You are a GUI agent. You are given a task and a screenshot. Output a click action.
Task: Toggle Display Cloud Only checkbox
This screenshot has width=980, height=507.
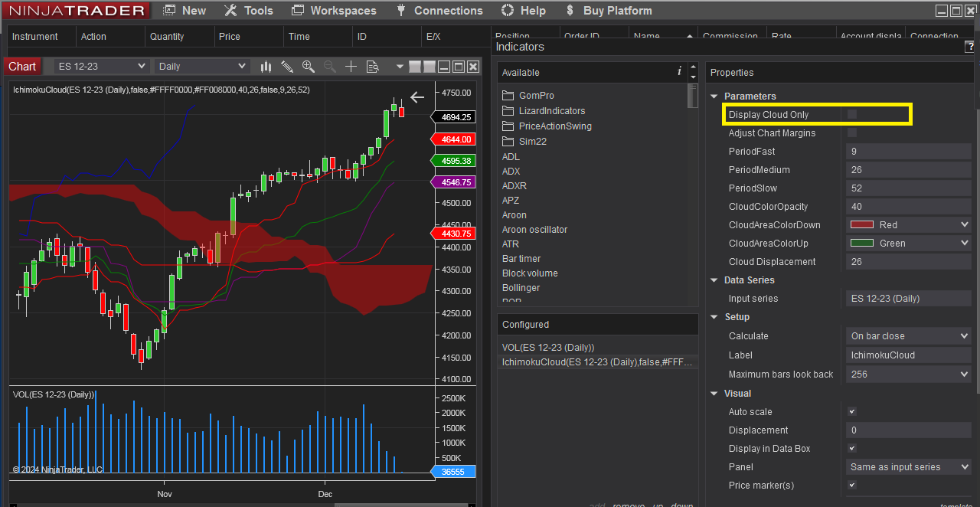click(x=852, y=114)
